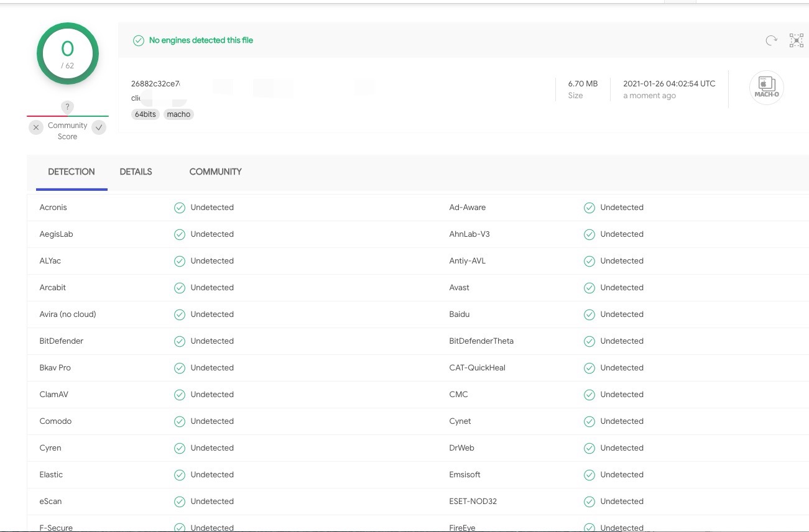
Task: Select the Comodo engine name
Action: [55, 421]
